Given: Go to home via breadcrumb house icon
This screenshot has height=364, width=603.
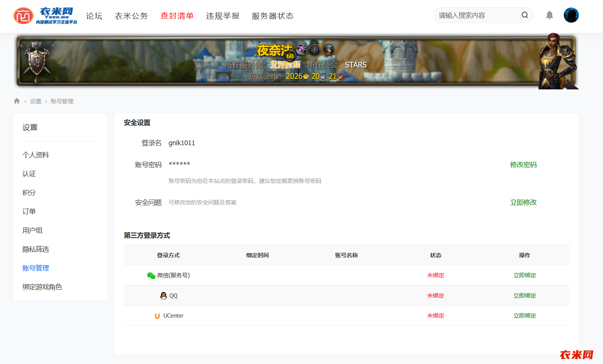Looking at the screenshot, I should [17, 101].
